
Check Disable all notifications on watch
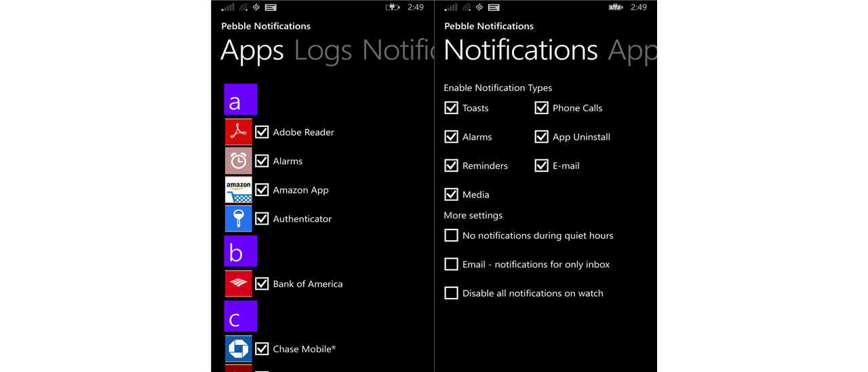[x=451, y=293]
